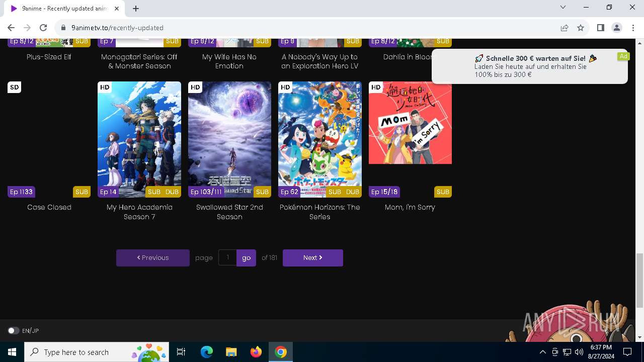The height and width of the screenshot is (362, 644).
Task: Open A Nobody's Way Up title link
Action: point(320,61)
